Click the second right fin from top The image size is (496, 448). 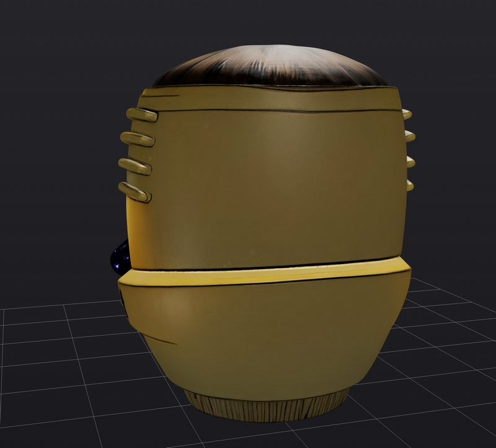coord(409,136)
